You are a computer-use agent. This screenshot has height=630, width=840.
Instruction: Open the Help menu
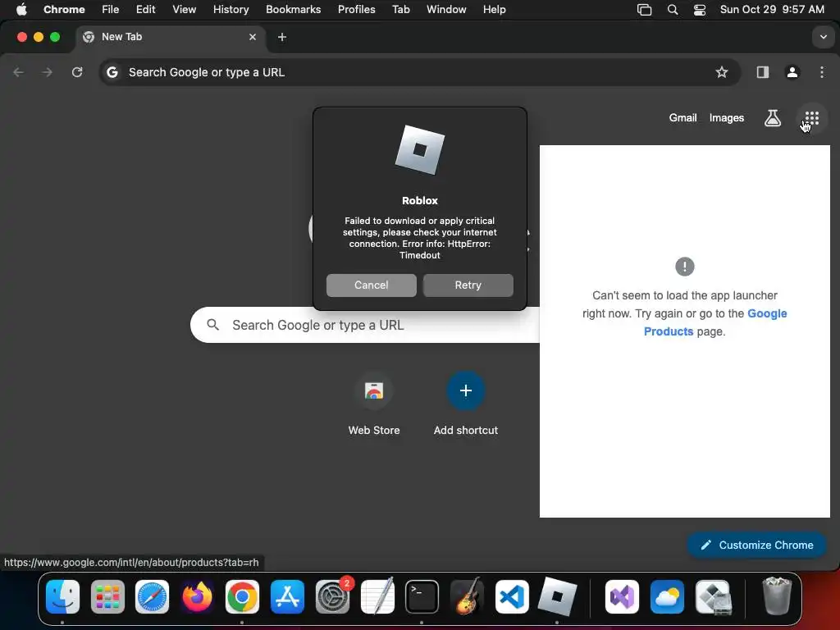(494, 9)
